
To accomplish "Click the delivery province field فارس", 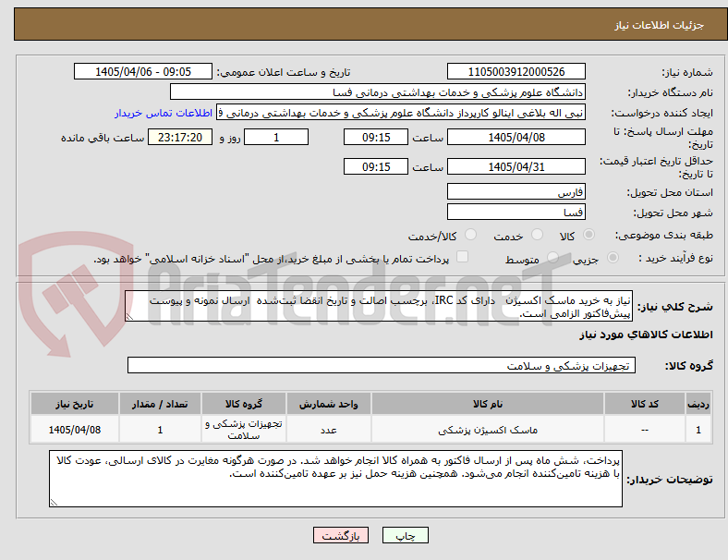I will 516,191.
